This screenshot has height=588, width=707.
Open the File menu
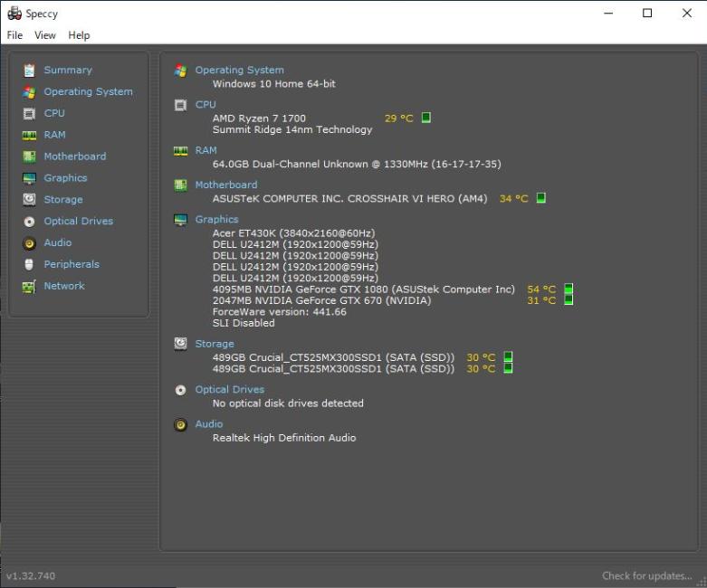[x=14, y=35]
